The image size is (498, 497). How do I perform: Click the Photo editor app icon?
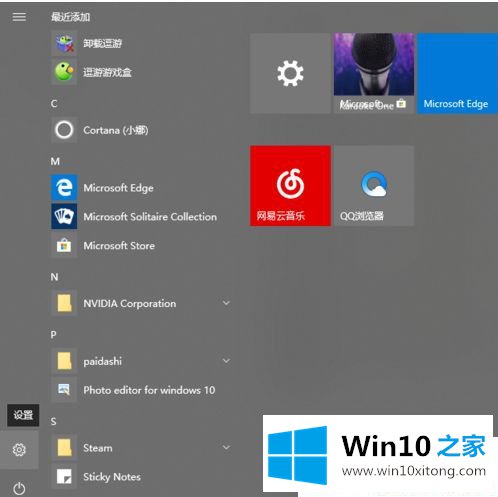(64, 390)
